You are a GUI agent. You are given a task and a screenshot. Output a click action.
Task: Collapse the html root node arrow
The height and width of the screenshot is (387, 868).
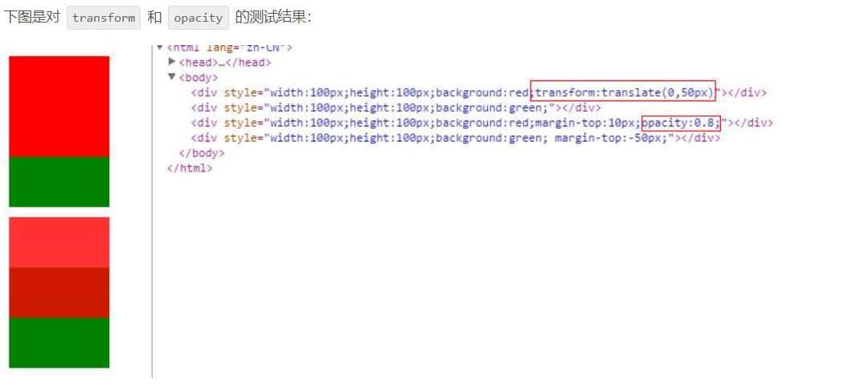pos(160,47)
